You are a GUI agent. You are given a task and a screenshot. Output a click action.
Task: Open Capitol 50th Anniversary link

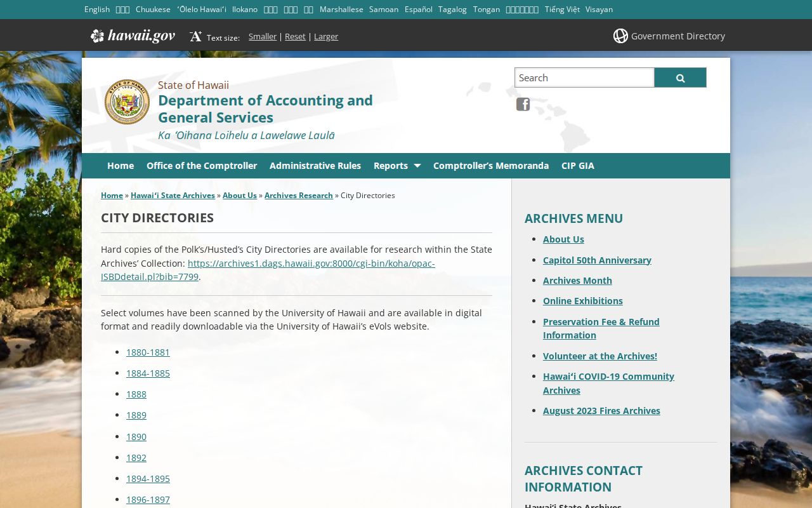(x=597, y=260)
